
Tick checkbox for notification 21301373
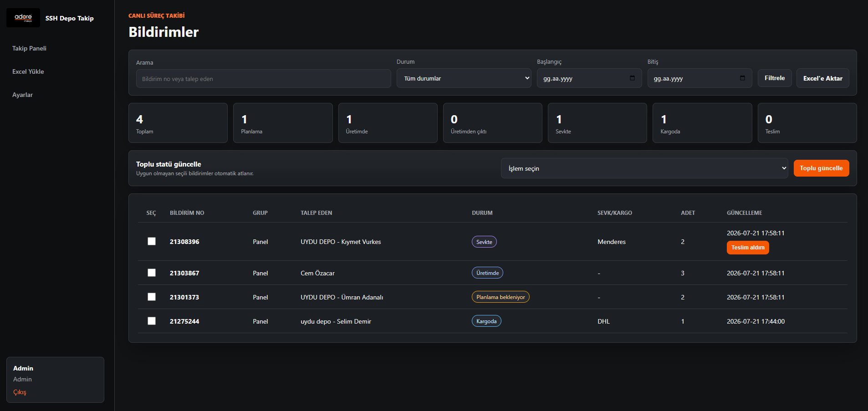tap(152, 297)
